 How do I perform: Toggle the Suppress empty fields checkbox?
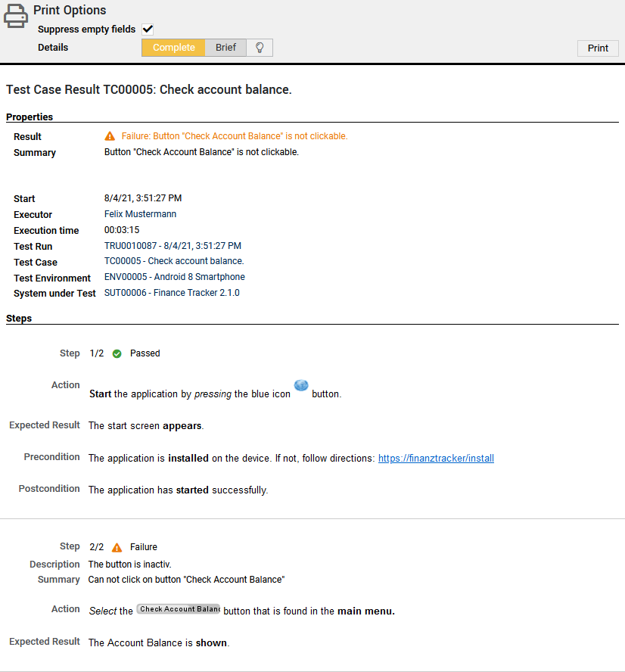click(148, 29)
